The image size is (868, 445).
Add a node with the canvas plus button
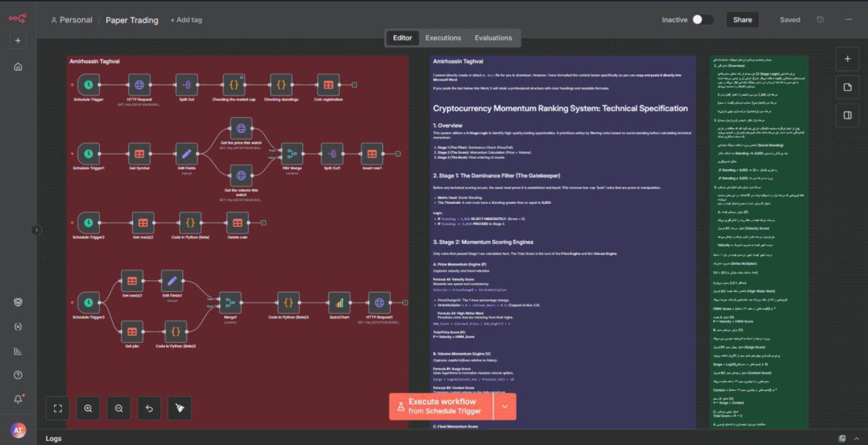pyautogui.click(x=847, y=59)
